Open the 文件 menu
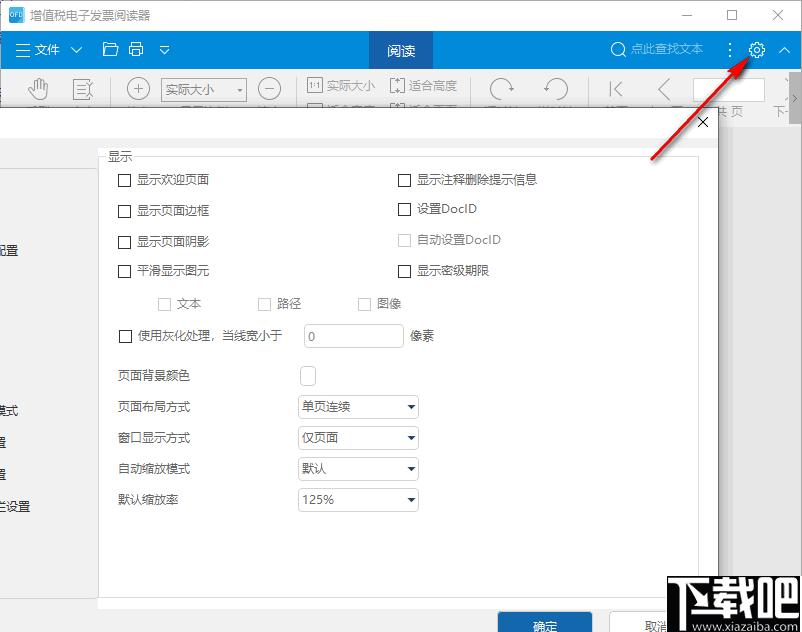The height and width of the screenshot is (632, 802). tap(48, 50)
